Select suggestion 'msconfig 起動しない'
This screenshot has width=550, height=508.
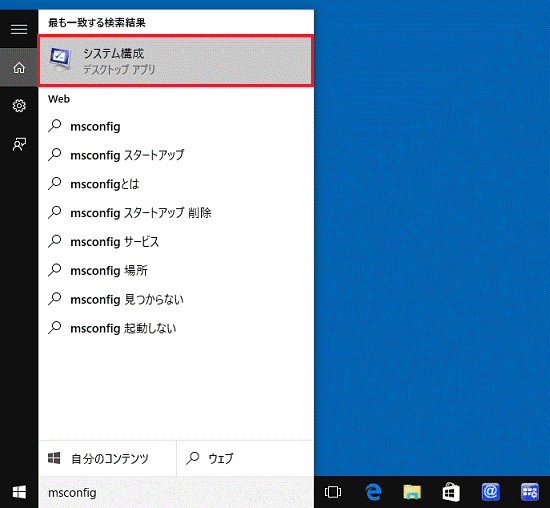pyautogui.click(x=176, y=328)
